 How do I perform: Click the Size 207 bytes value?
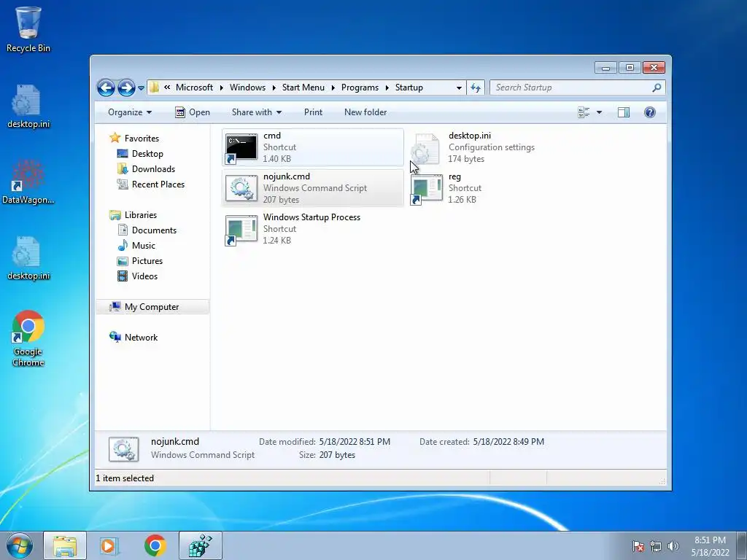[337, 455]
